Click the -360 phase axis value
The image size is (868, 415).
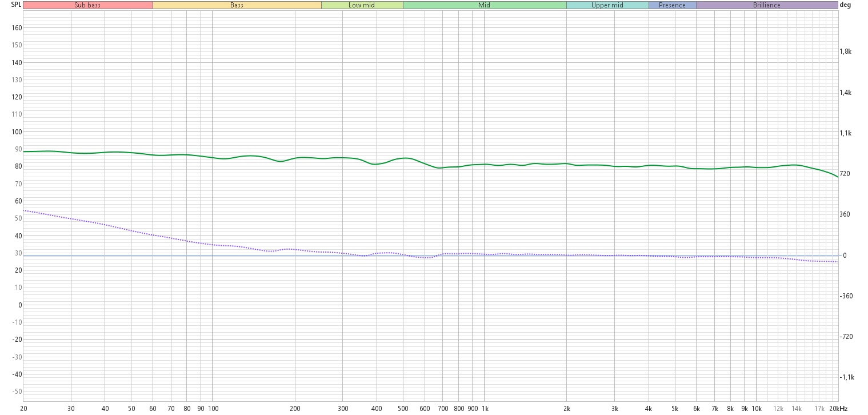pos(846,296)
